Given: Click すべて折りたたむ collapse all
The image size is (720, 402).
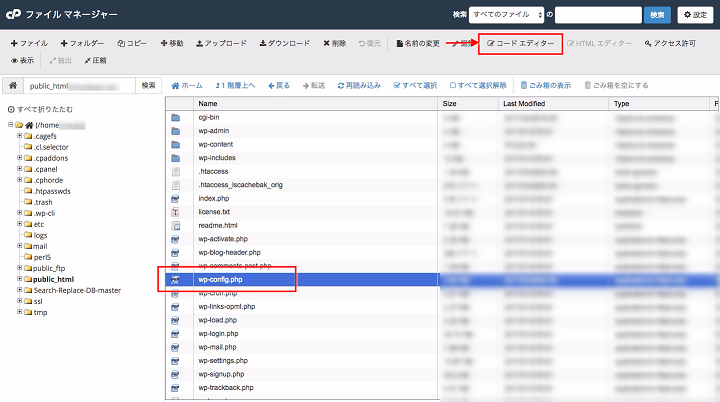Looking at the screenshot, I should pyautogui.click(x=40, y=109).
